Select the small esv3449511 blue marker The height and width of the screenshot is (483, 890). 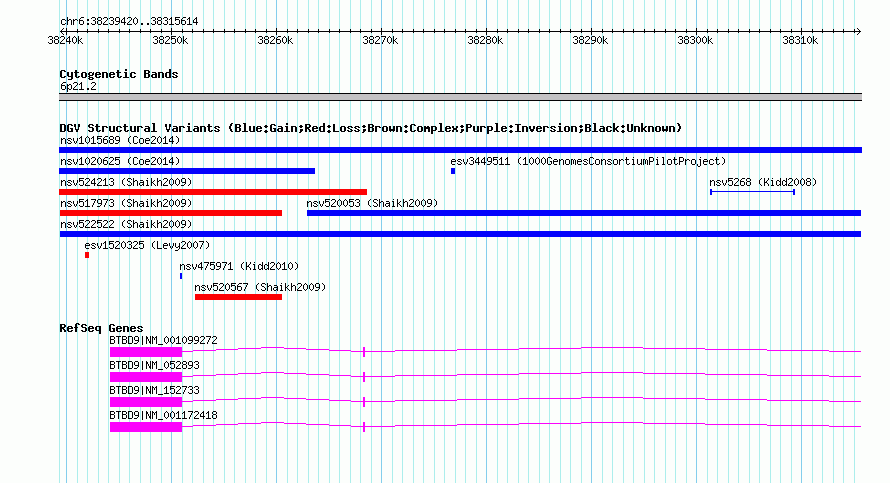point(453,171)
